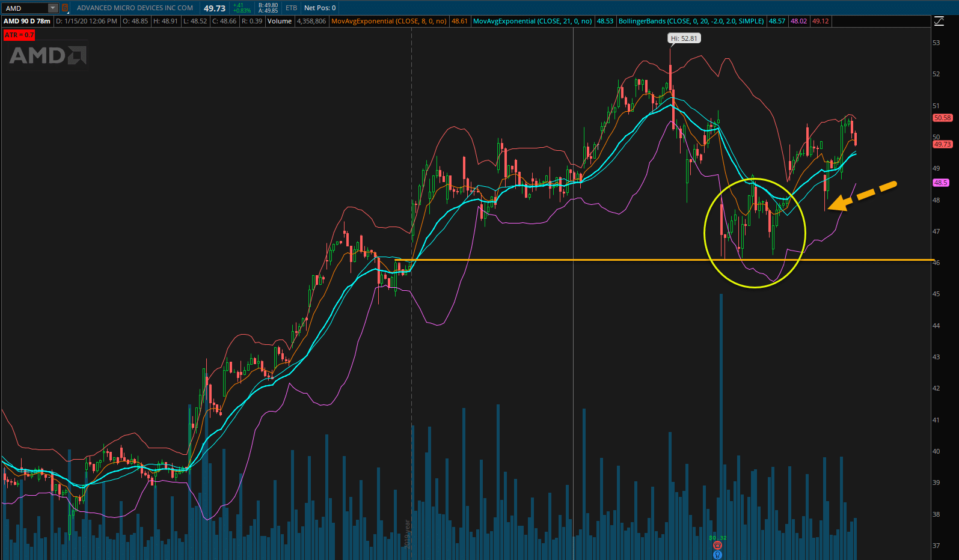Select the Hi: 52.81 price bubble
The height and width of the screenshot is (560, 959).
tap(684, 38)
